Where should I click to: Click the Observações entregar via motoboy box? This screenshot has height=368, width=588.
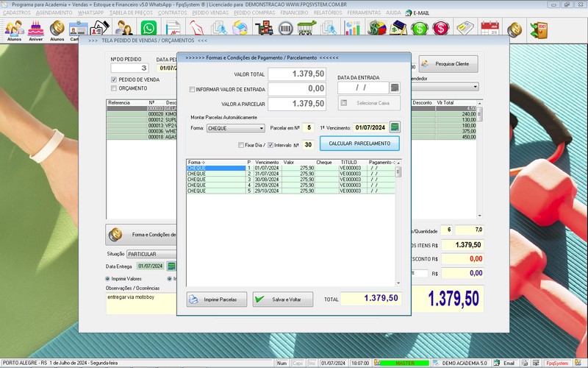141,303
